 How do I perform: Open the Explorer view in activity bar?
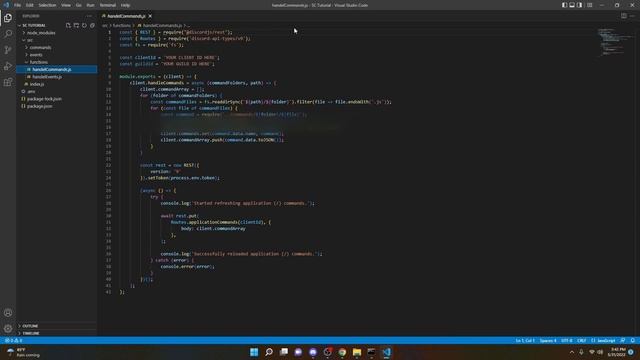8,18
